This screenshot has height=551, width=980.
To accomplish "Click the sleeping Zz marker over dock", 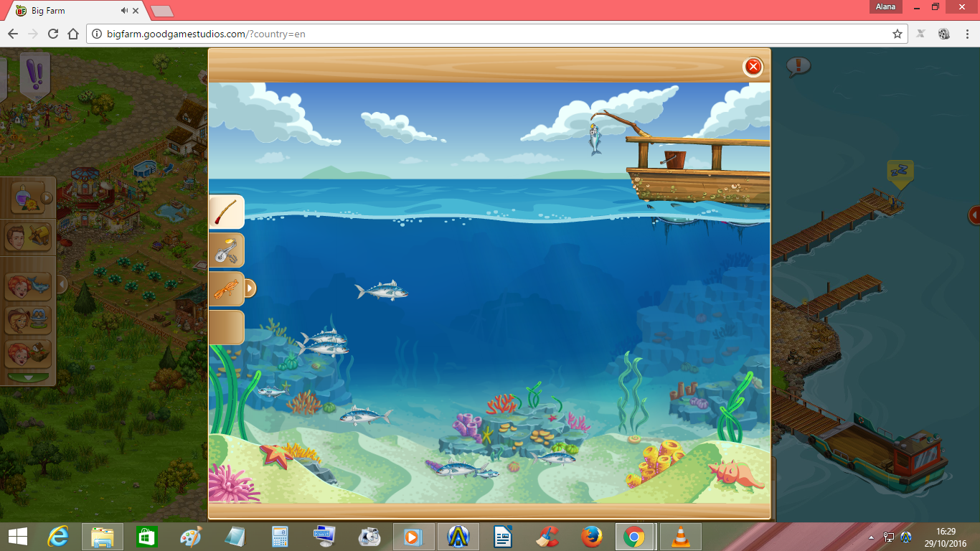I will 900,173.
